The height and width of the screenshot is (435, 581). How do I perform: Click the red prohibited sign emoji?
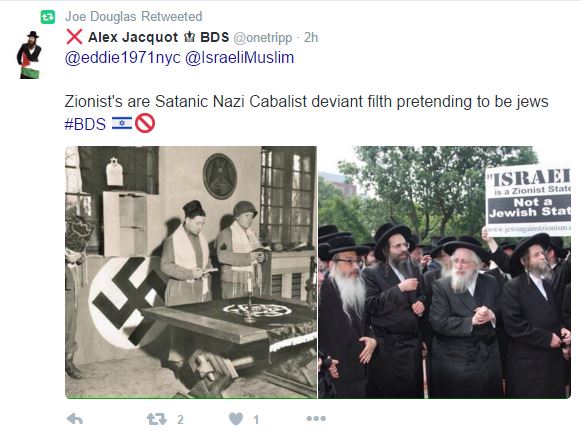pyautogui.click(x=145, y=123)
